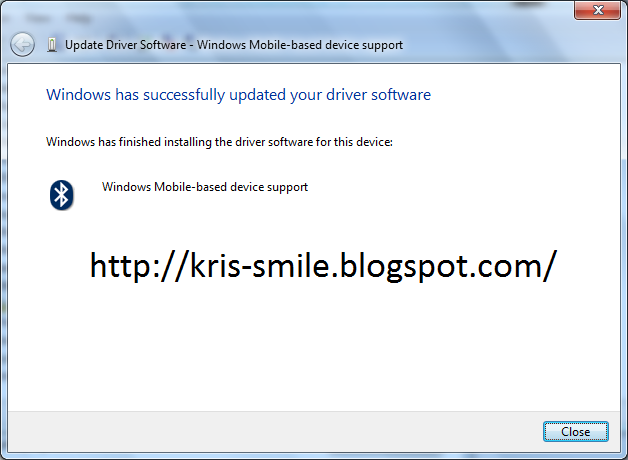Click the 'Windows Mobile-based device support' device name
The image size is (628, 460).
(205, 187)
